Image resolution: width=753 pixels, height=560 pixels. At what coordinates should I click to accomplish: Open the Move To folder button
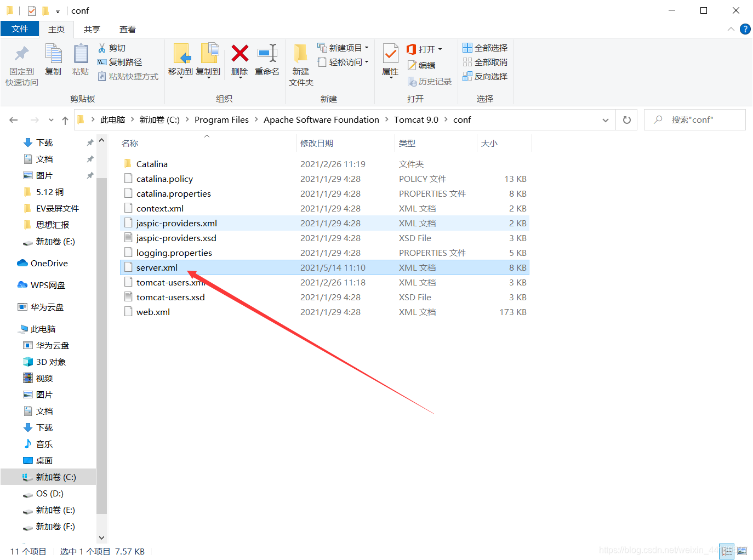point(181,61)
